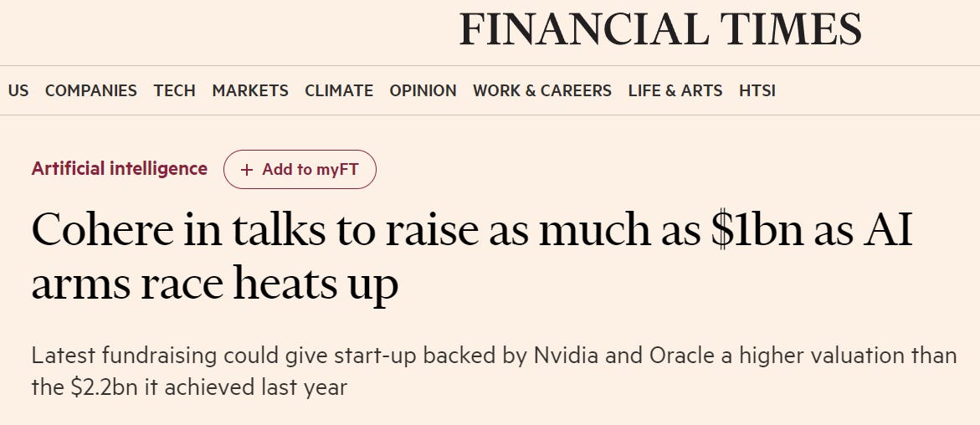Click the standfirst paragraph under headline
Image resolution: width=980 pixels, height=425 pixels.
click(492, 371)
